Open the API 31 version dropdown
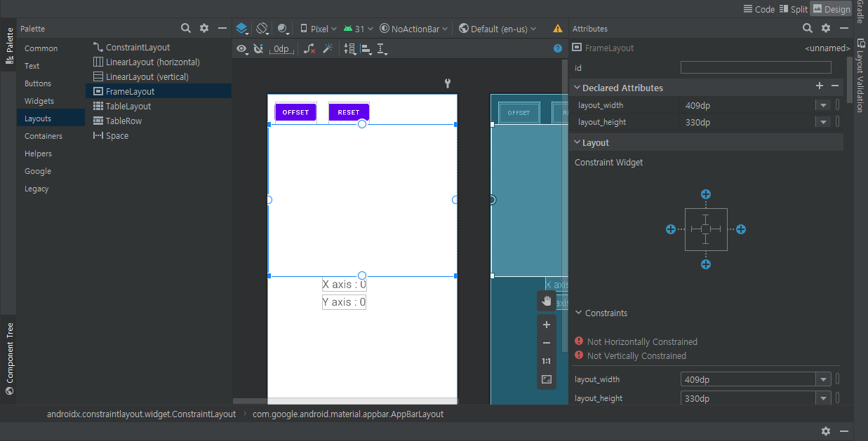 tap(358, 29)
